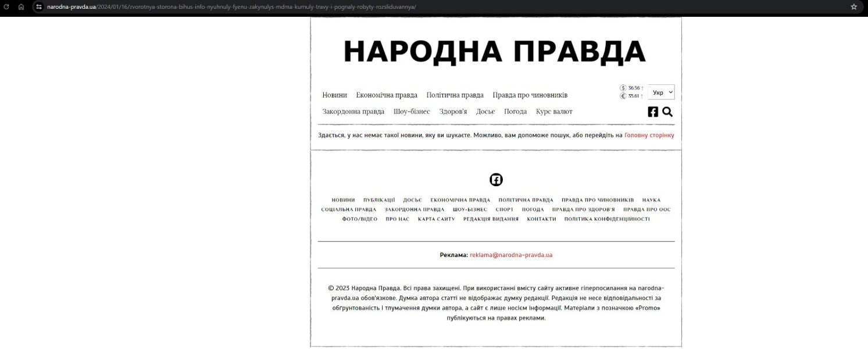This screenshot has width=868, height=349.
Task: Click the Facebook icon in the header
Action: 653,111
